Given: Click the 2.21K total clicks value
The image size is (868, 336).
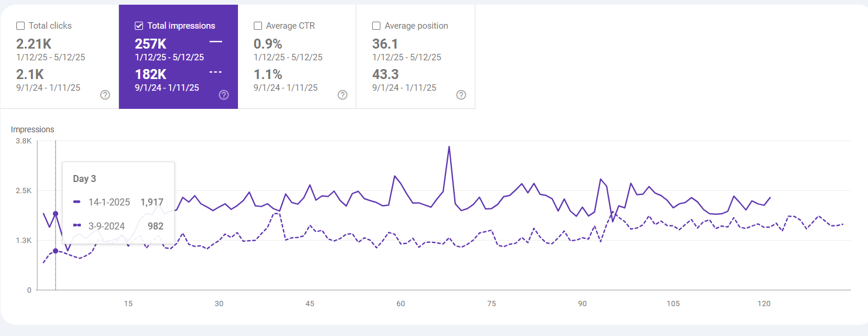Looking at the screenshot, I should 33,44.
